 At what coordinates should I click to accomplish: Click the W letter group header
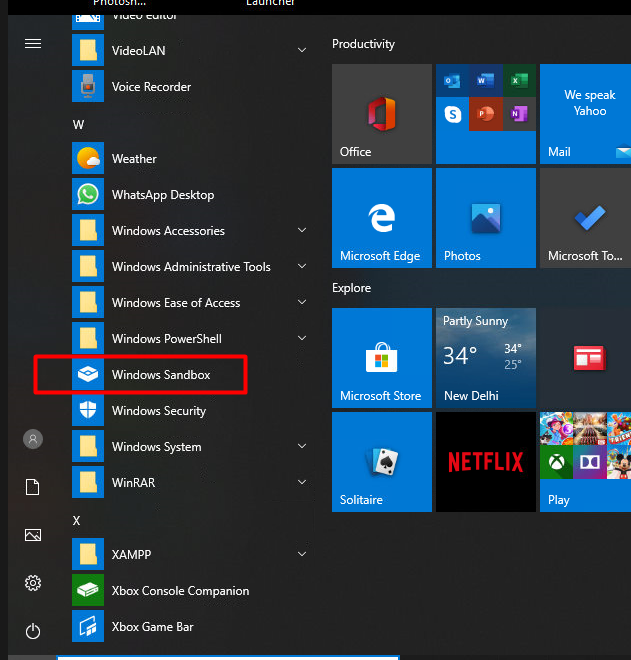point(78,125)
